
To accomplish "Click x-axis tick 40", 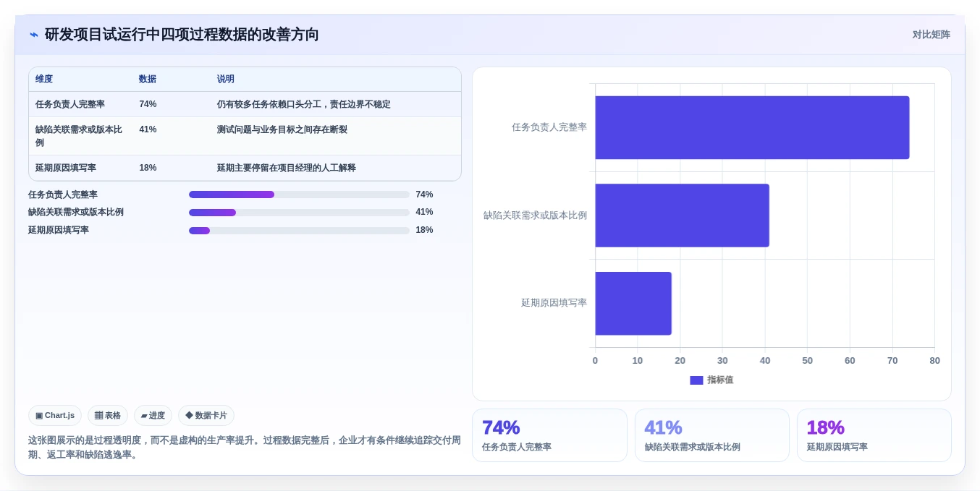I will coord(765,361).
